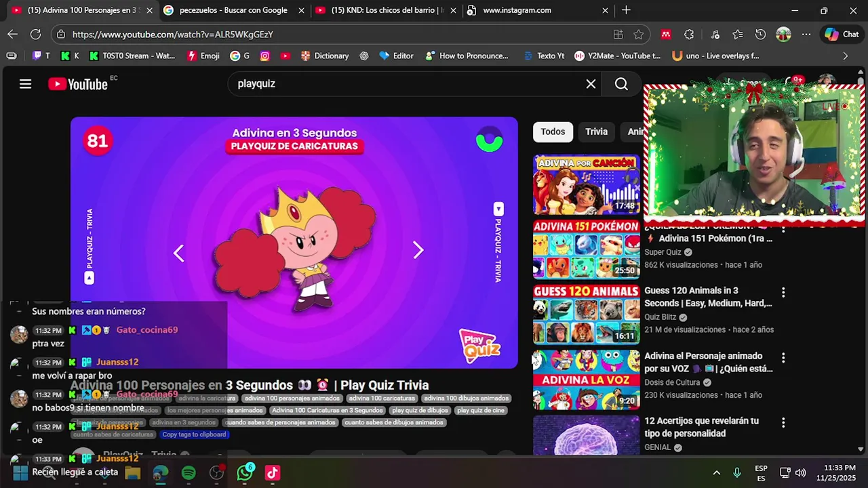The image size is (868, 488).
Task: Open the Dosis de Cultura channel
Action: [x=672, y=382]
